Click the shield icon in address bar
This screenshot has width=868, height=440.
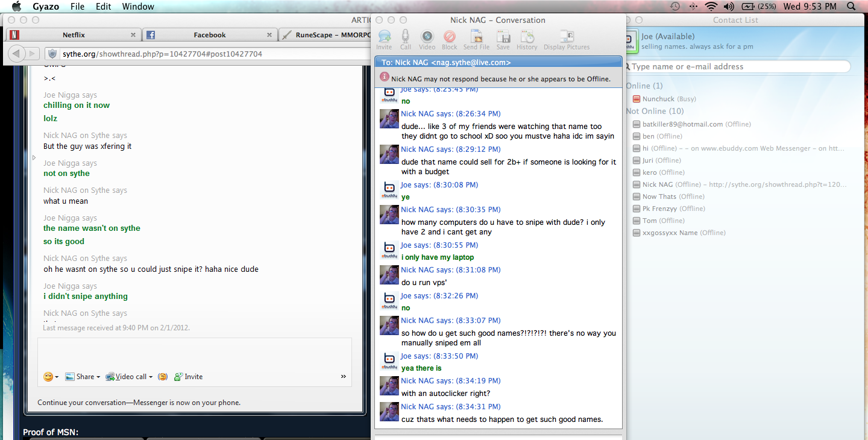point(52,54)
